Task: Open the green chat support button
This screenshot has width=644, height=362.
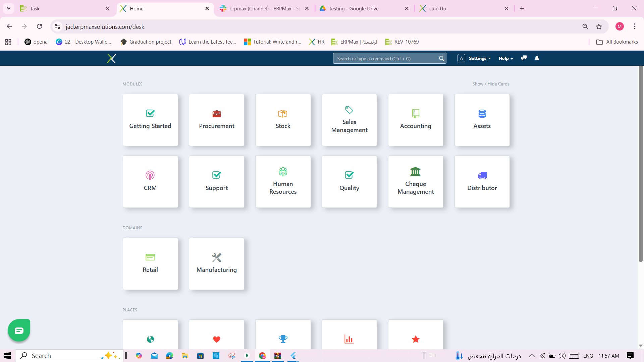Action: tap(19, 330)
